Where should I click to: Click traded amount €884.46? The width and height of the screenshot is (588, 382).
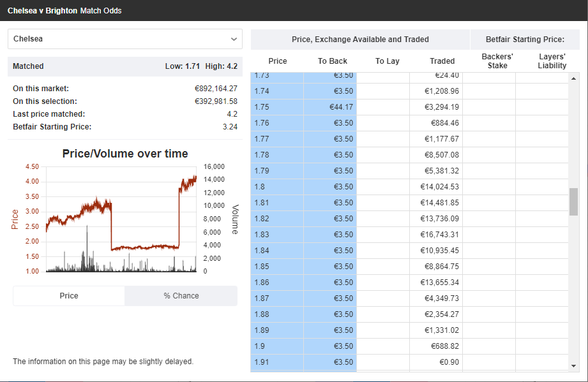(x=445, y=123)
